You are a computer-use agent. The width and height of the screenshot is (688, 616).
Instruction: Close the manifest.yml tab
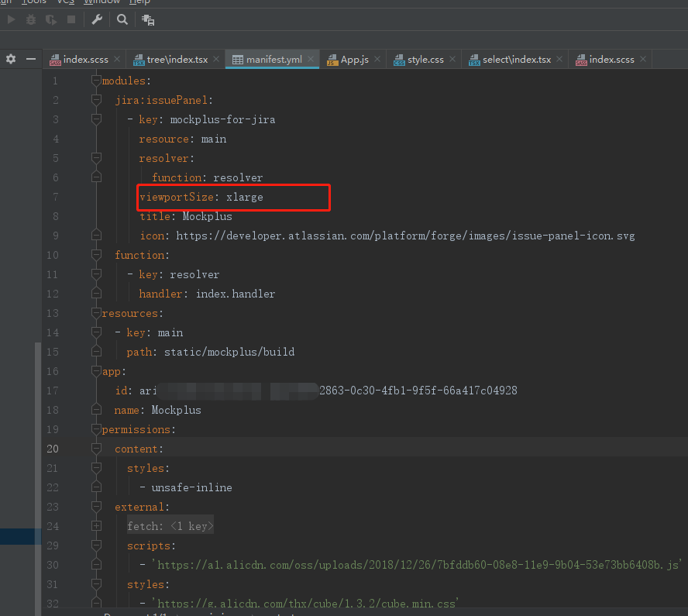click(x=311, y=59)
